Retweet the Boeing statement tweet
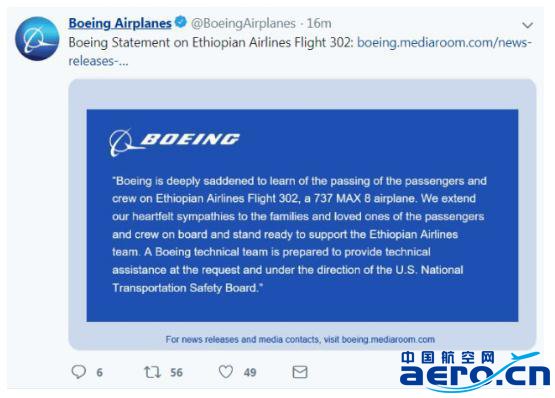The image size is (555, 398). (153, 372)
